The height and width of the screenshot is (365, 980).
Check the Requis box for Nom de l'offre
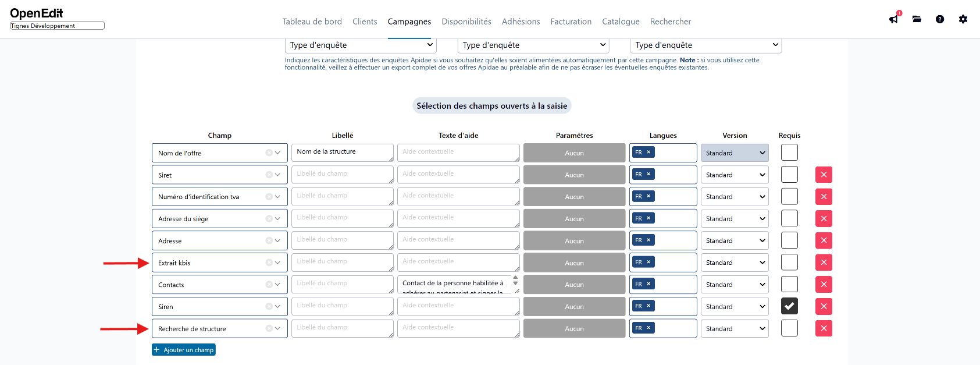tap(789, 152)
